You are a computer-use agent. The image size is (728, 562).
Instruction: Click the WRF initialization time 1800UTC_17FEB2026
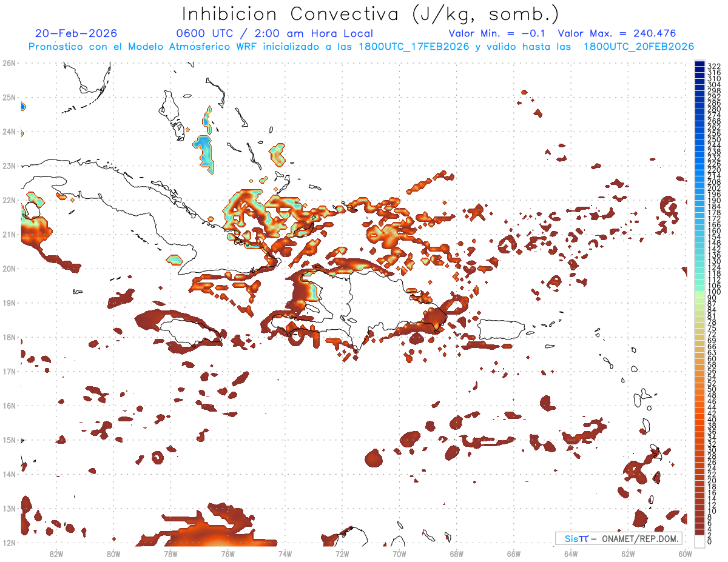pos(414,47)
